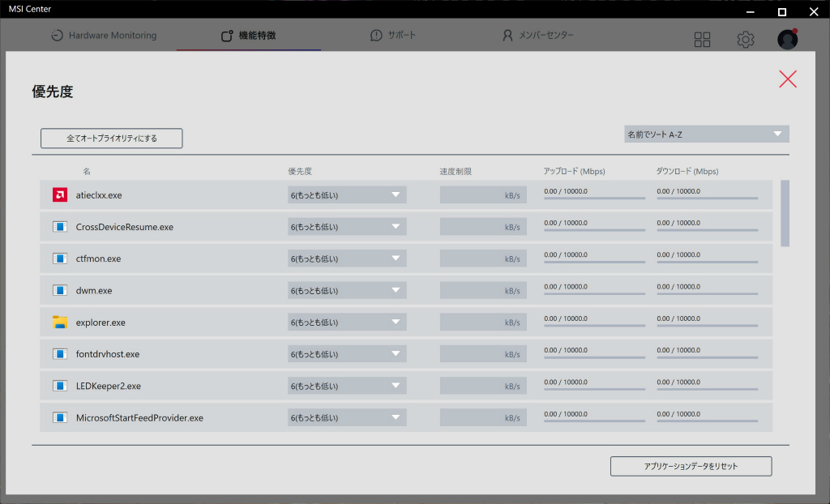The image size is (830, 504).
Task: Click the explorer.exe folder icon
Action: [60, 322]
